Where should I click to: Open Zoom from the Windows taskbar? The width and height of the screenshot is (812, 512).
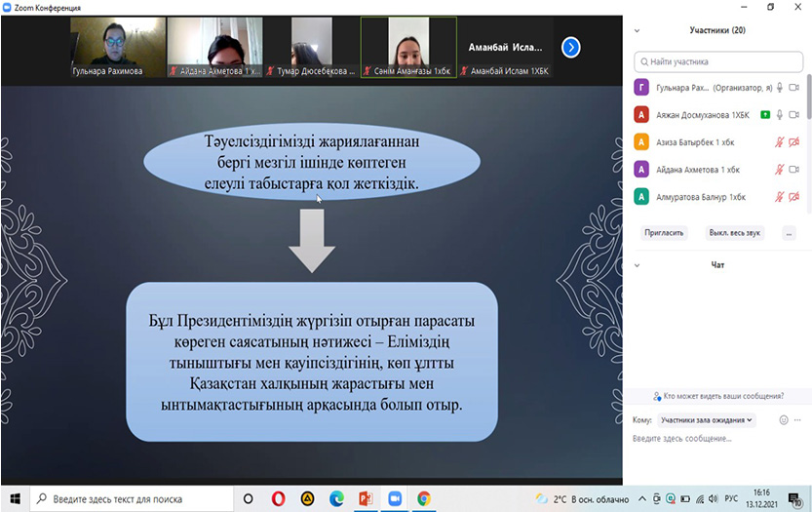tap(395, 498)
